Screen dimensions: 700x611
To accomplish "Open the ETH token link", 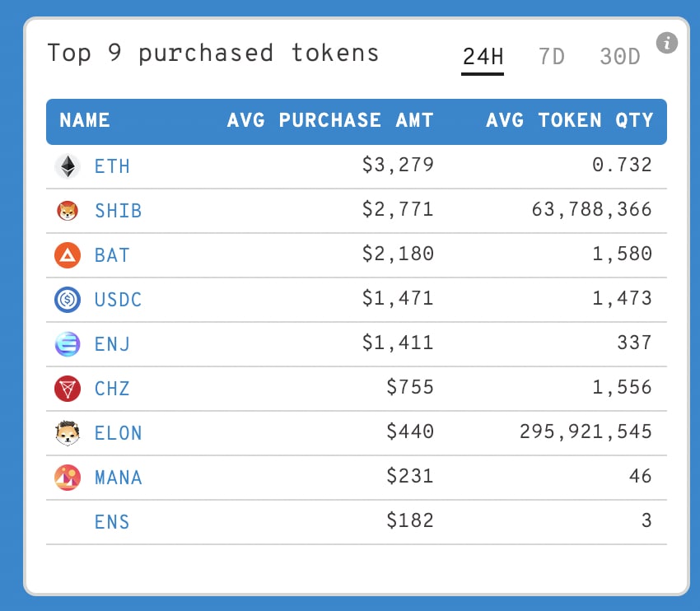I will pos(112,166).
